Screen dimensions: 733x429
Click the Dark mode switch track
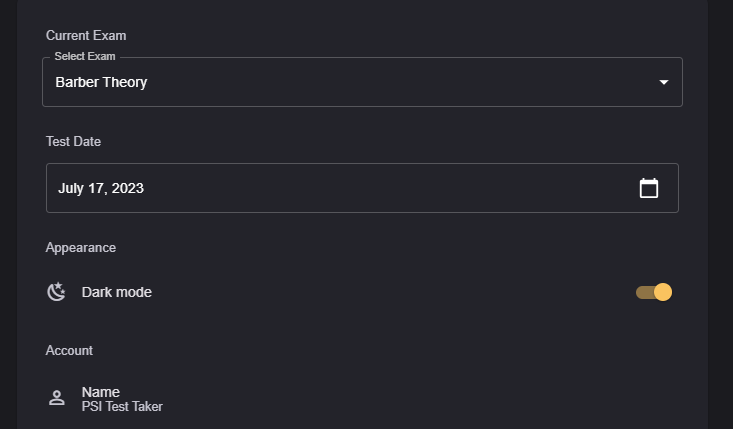click(x=643, y=292)
